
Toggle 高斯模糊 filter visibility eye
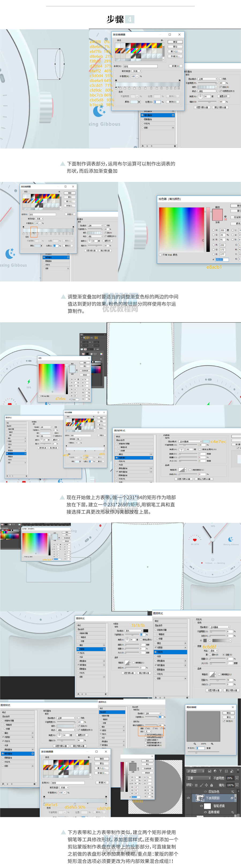(x=205, y=812)
